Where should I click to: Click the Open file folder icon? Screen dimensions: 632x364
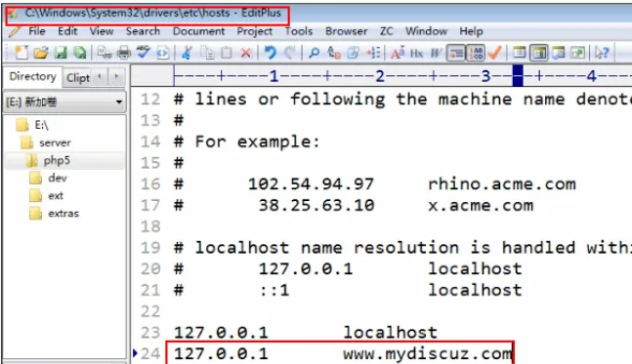[41, 53]
